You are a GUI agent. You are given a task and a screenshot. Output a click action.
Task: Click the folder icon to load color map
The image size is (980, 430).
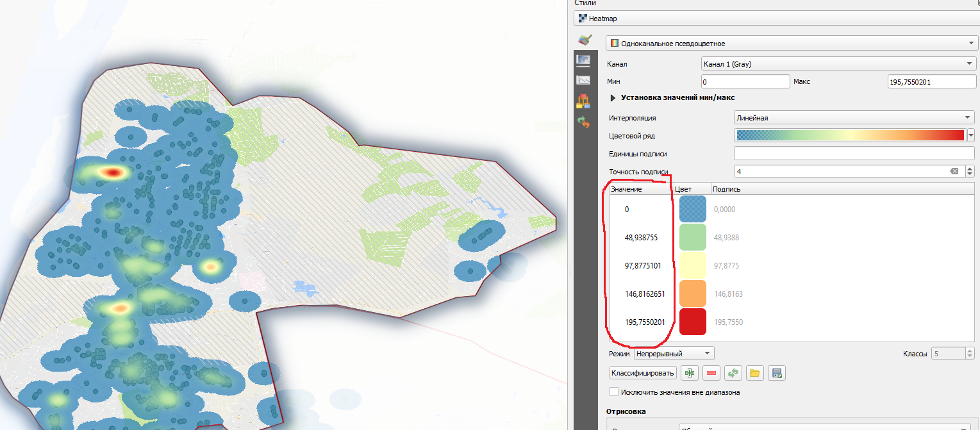[x=755, y=373]
